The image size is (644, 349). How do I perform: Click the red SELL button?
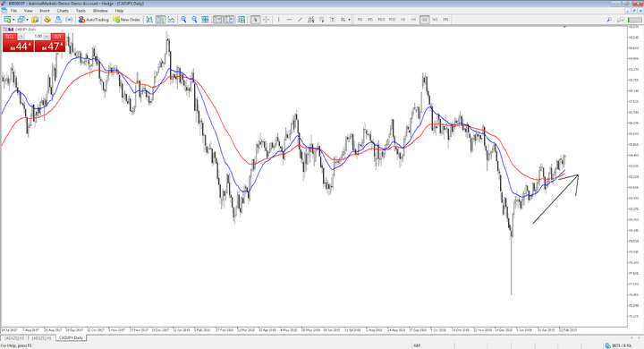(x=10, y=37)
